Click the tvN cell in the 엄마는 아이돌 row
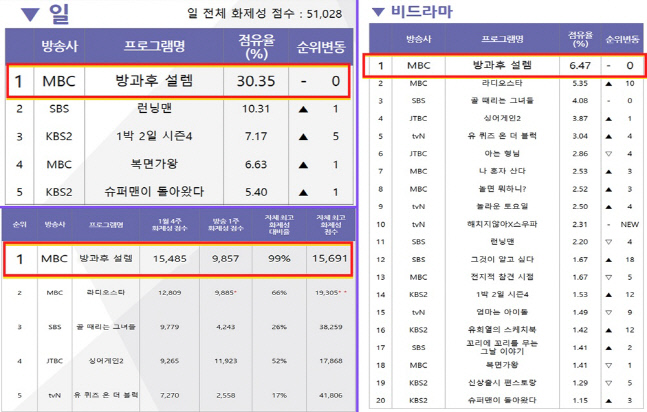The height and width of the screenshot is (412, 647). tap(418, 313)
